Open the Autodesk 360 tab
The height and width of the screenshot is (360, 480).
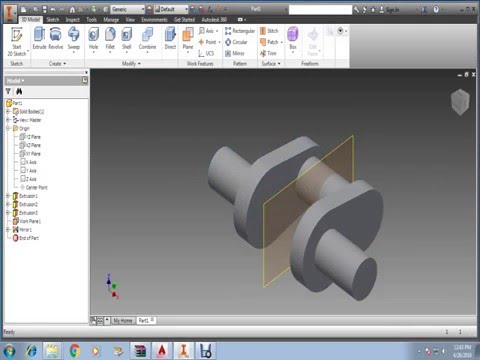(x=214, y=20)
